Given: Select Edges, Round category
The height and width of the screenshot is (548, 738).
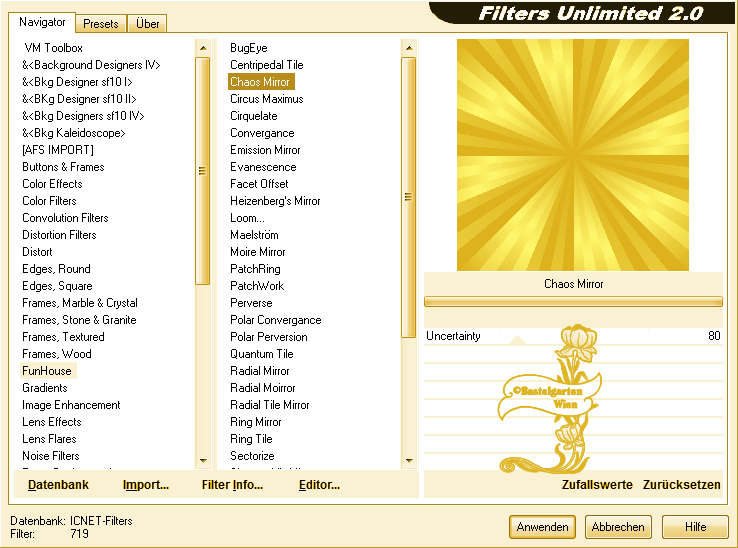Looking at the screenshot, I should (56, 269).
